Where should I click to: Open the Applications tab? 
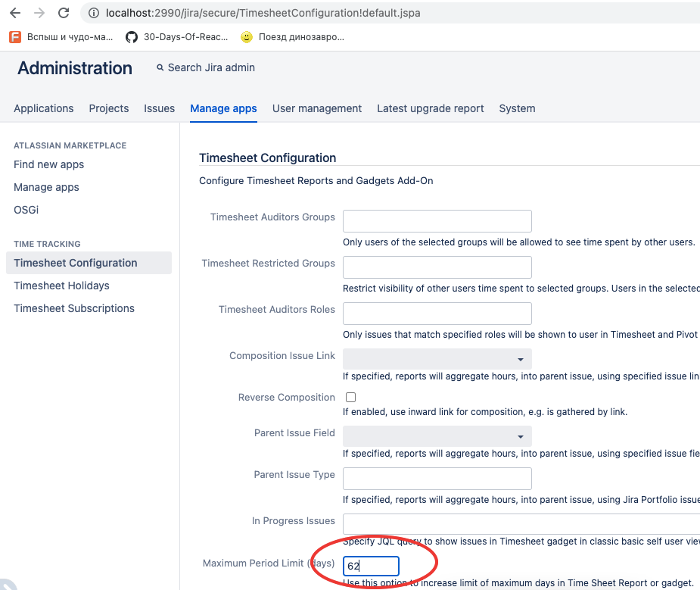pos(44,108)
